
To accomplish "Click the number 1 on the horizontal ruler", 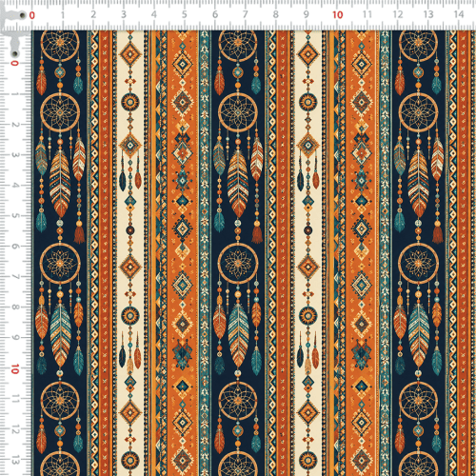I will click(x=63, y=14).
